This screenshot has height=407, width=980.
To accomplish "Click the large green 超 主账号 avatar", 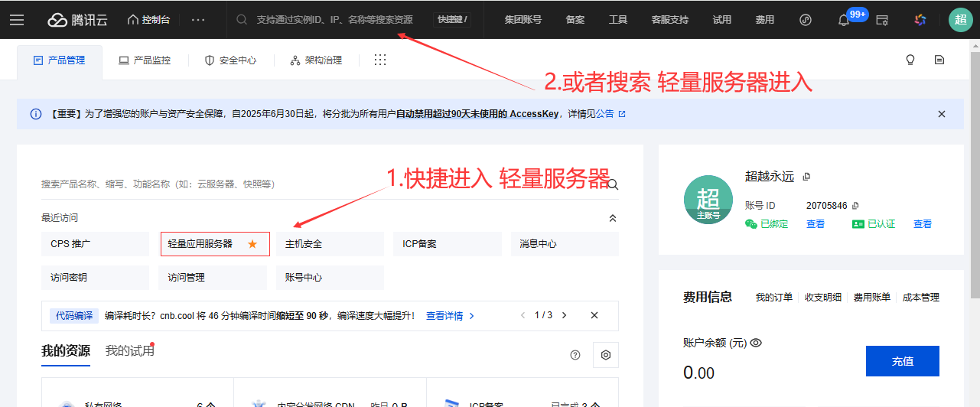I will pos(708,200).
